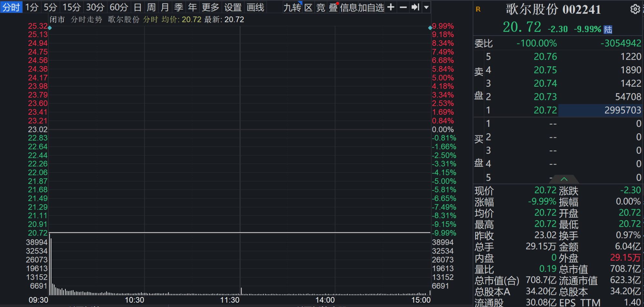Click the 委差 value -3054942
Image resolution: width=644 pixels, height=307 pixels.
coord(621,43)
